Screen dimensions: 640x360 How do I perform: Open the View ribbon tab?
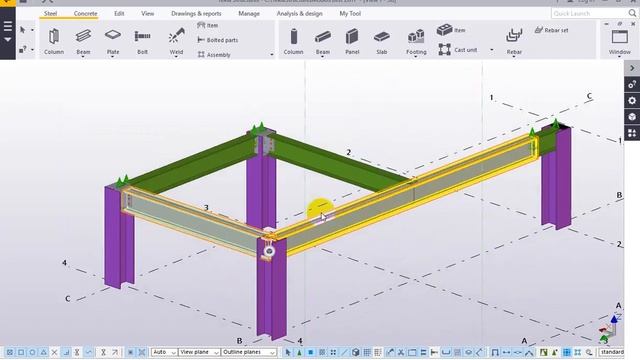tap(147, 13)
